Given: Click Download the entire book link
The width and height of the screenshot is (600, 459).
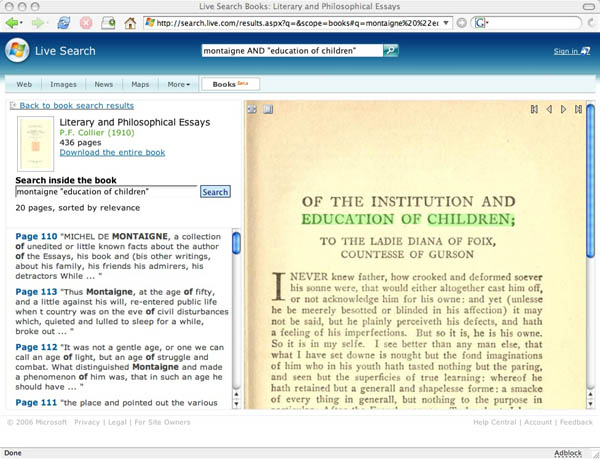Looking at the screenshot, I should point(112,152).
